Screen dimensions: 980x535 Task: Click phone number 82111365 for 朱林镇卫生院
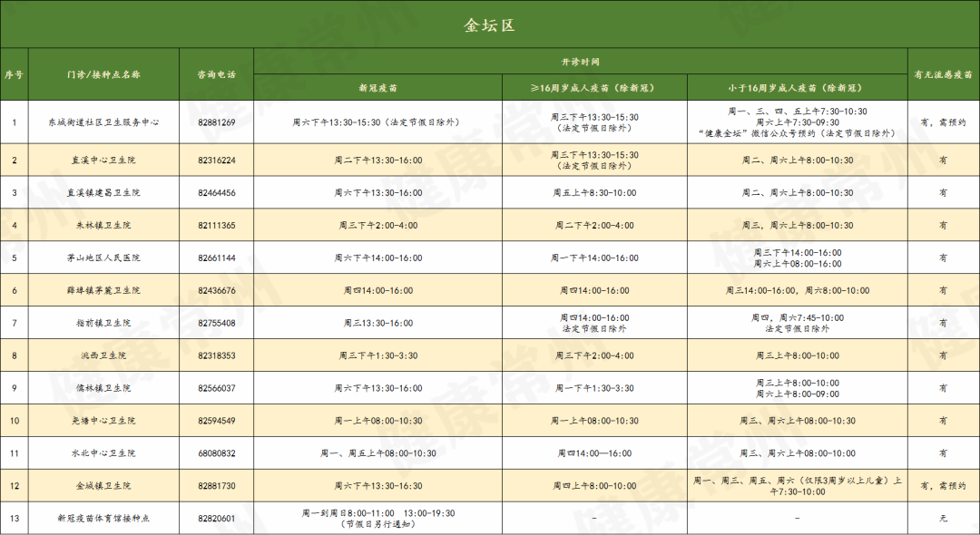[217, 225]
